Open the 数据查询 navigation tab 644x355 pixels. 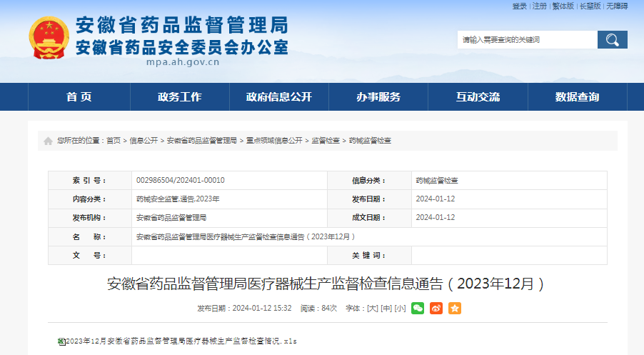point(577,96)
